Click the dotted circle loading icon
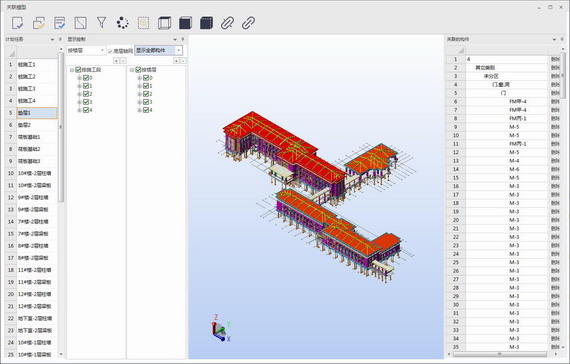Screen dimensions: 570x364 pos(123,23)
